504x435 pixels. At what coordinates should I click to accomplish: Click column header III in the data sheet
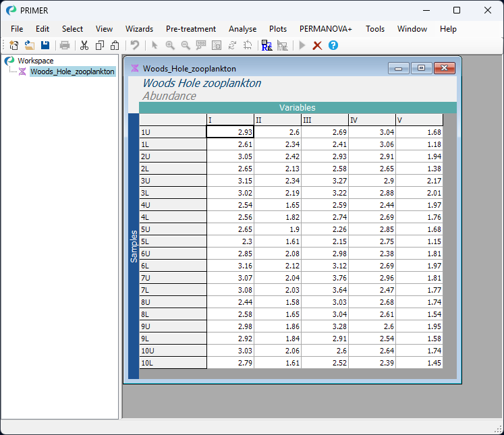click(324, 120)
